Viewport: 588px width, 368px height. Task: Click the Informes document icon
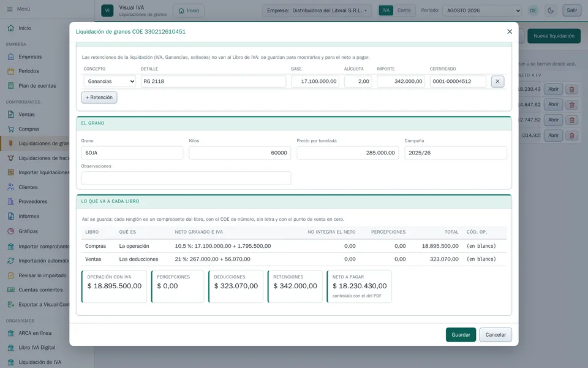coord(11,217)
